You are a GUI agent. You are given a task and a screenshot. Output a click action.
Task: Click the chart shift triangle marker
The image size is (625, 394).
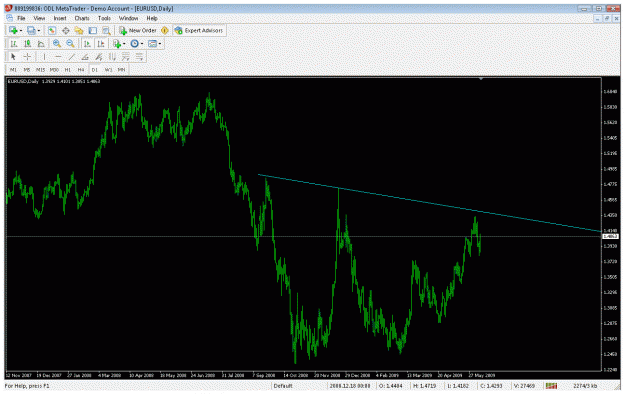[x=481, y=79]
